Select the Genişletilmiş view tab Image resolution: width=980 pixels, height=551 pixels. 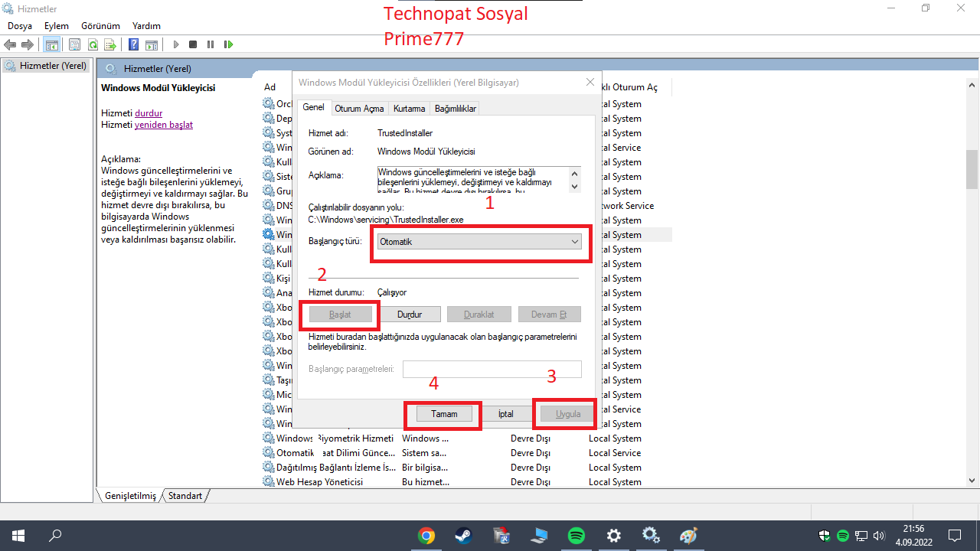130,496
